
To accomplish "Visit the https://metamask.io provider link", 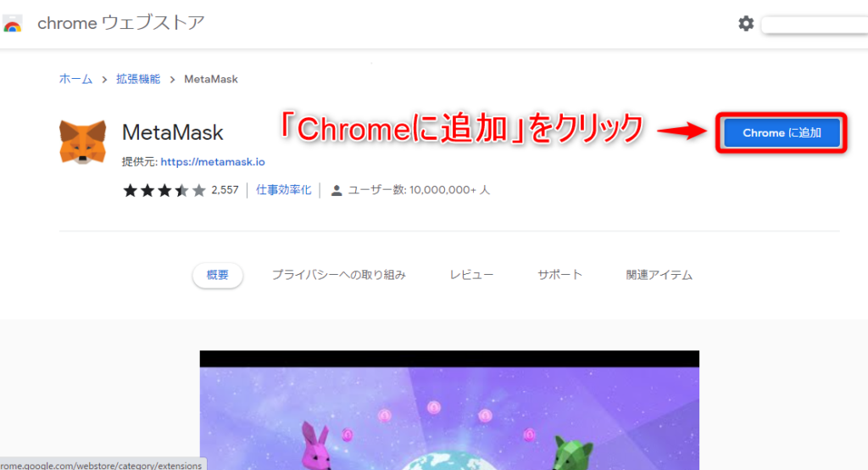I will click(x=213, y=162).
